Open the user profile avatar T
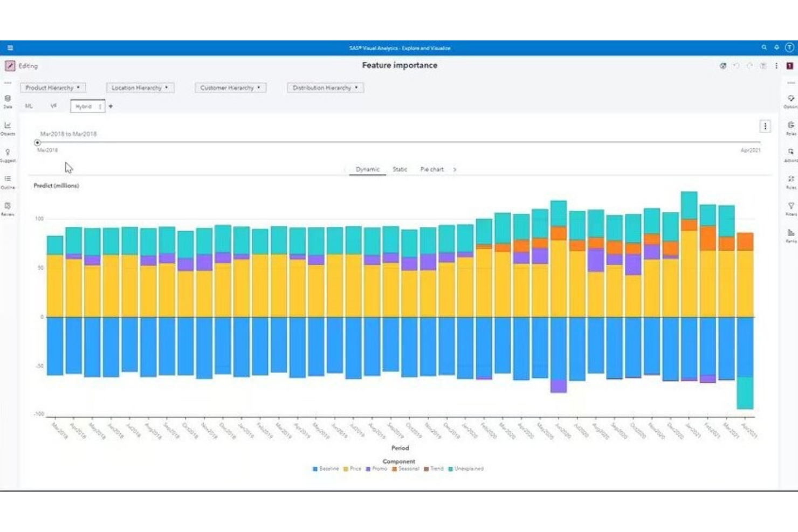Screen dimensions: 798x532 (789, 47)
